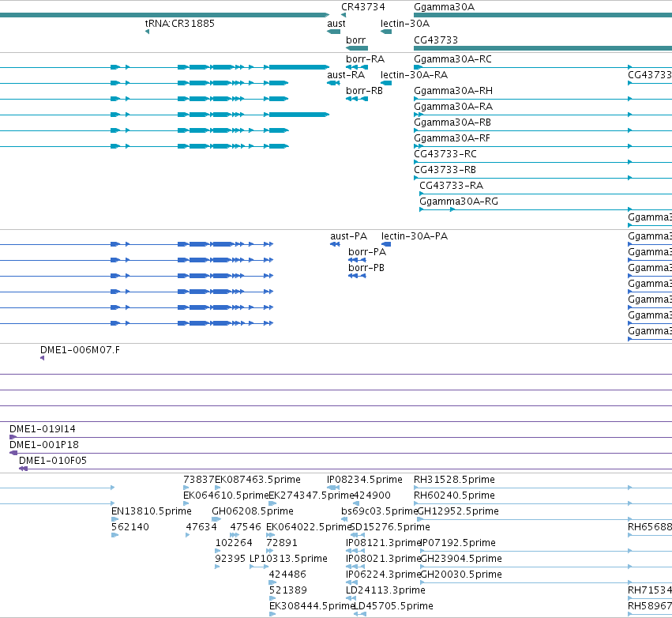Click the 562140 EST label
The width and height of the screenshot is (672, 618).
130,527
